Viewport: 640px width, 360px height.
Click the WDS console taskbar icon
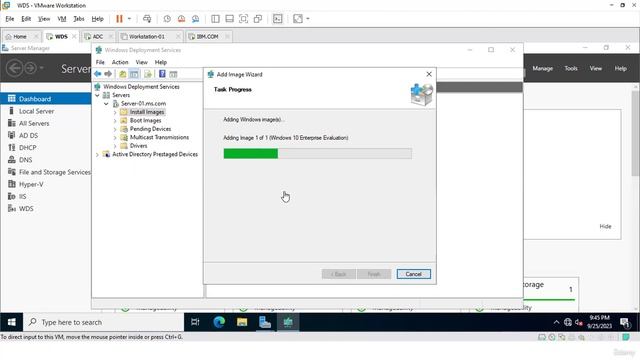[288, 322]
